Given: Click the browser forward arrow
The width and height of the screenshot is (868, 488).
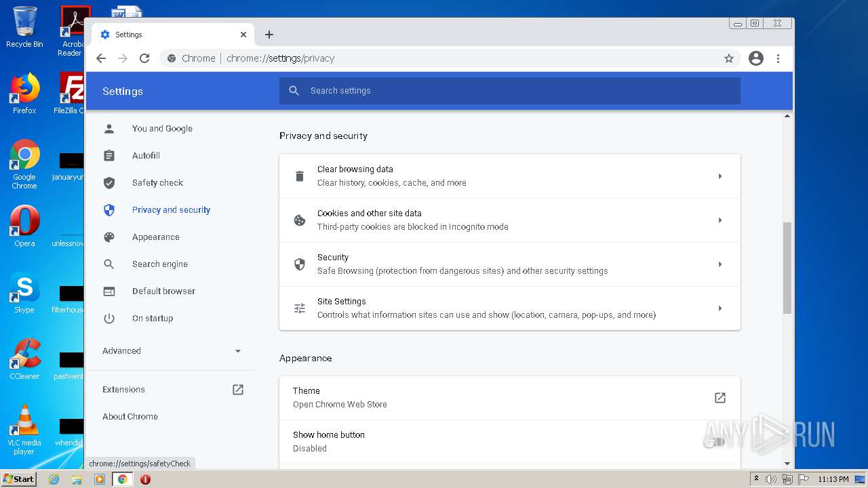Looking at the screenshot, I should pos(123,58).
